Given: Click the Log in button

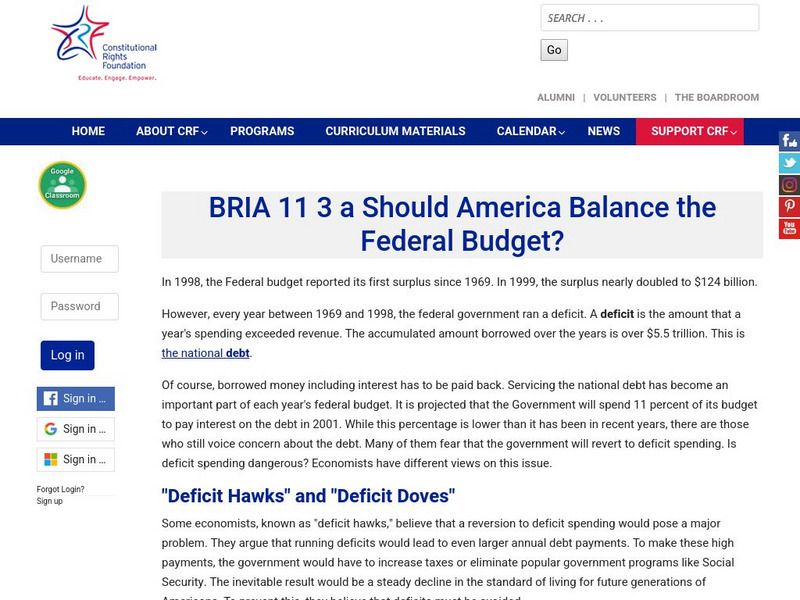Looking at the screenshot, I should pyautogui.click(x=67, y=355).
